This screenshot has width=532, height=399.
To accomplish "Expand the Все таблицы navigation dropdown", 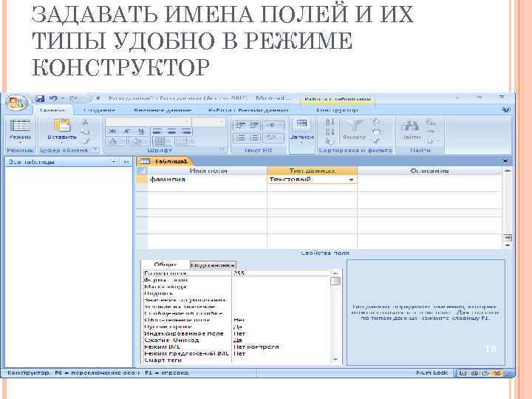I will 114,162.
